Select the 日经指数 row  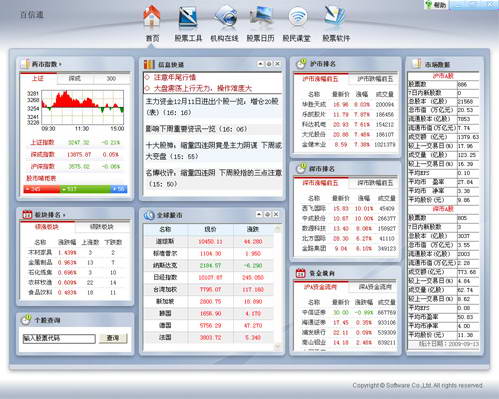point(208,278)
